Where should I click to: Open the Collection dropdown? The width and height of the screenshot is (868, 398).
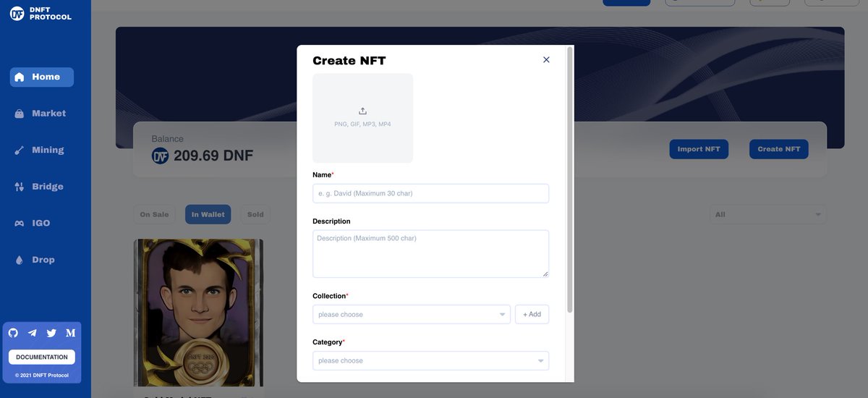click(x=412, y=314)
